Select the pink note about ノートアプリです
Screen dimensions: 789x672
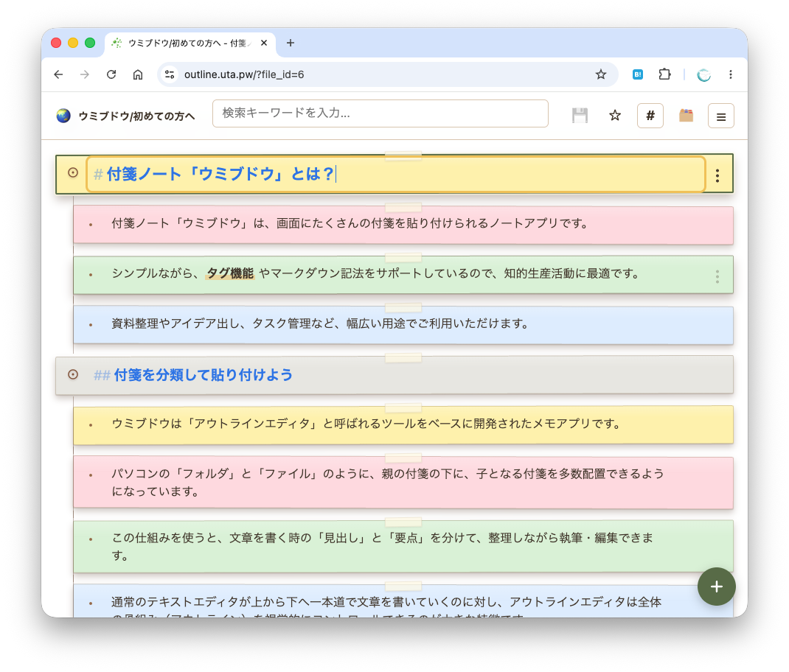click(403, 225)
